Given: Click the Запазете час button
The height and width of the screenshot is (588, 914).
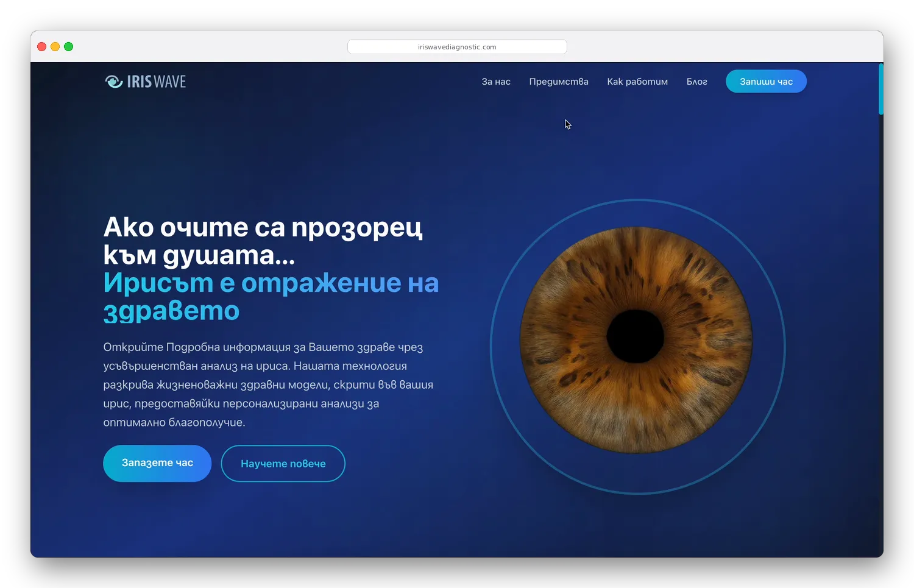Looking at the screenshot, I should (x=157, y=463).
